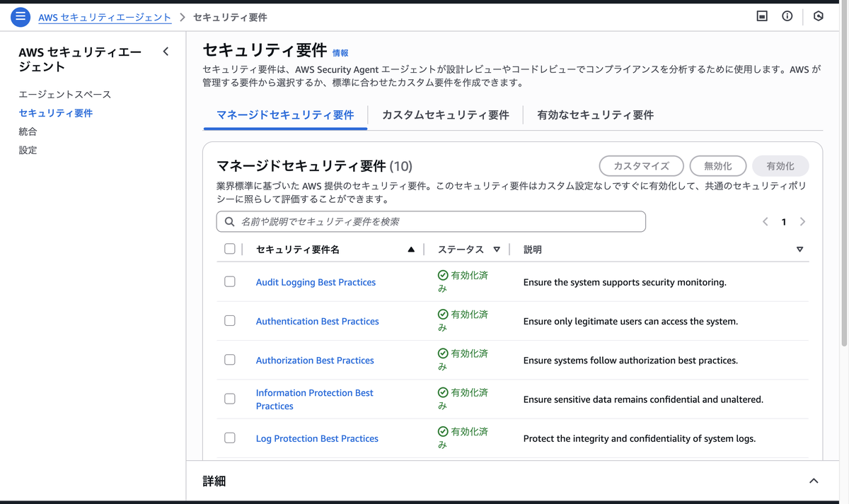Click status check icon for Authorization row
The image size is (849, 504).
(x=443, y=353)
